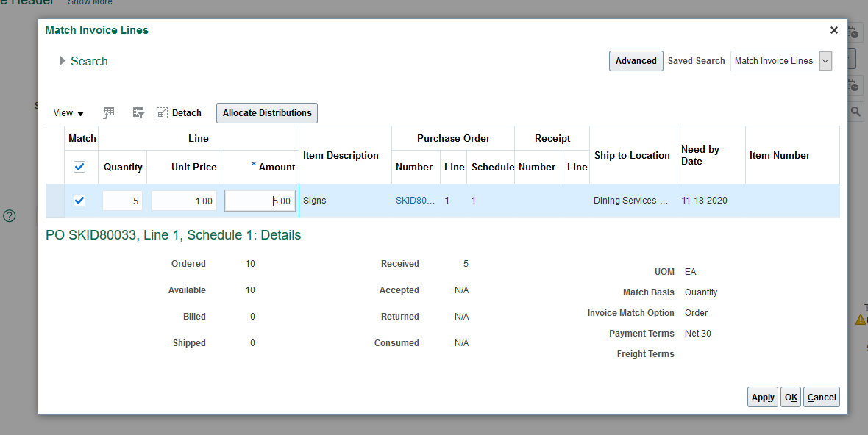868x435 pixels.
Task: Click the 11-18-2020 need-by date cell
Action: point(704,201)
